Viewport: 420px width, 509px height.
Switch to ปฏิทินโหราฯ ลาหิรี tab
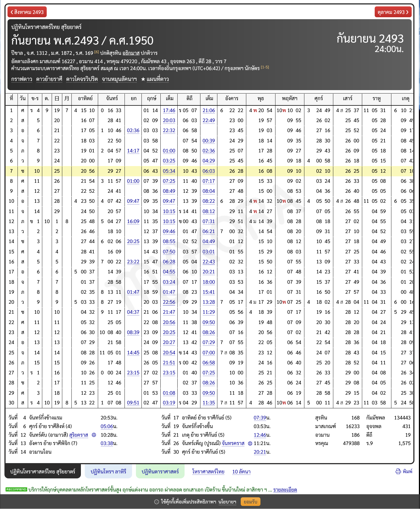[108, 471]
